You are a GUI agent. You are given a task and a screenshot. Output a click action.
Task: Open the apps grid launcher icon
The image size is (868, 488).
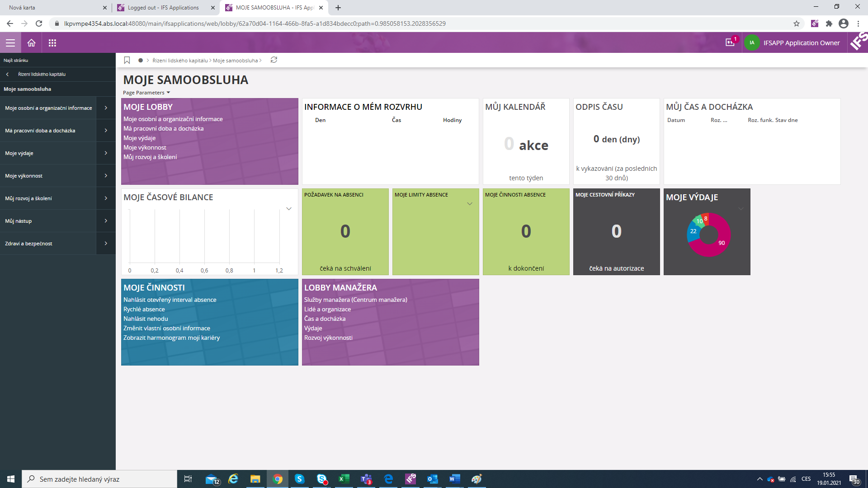click(x=52, y=43)
